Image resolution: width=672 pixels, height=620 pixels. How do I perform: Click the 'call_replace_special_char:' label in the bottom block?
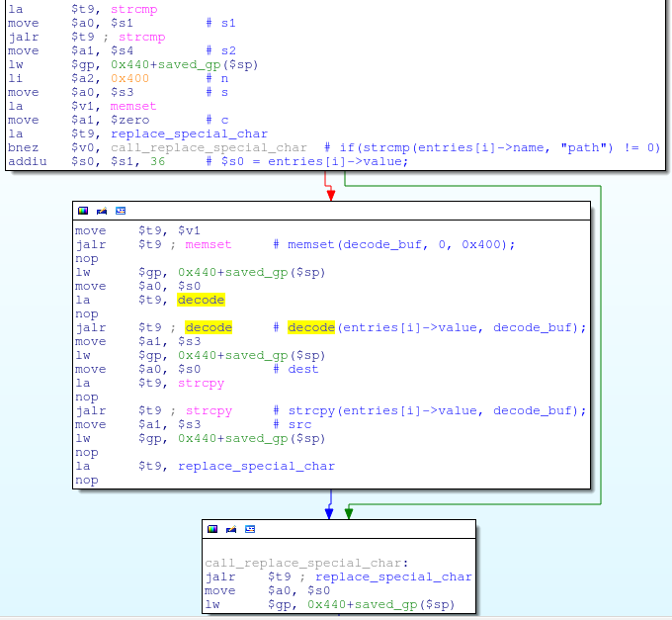pos(306,563)
